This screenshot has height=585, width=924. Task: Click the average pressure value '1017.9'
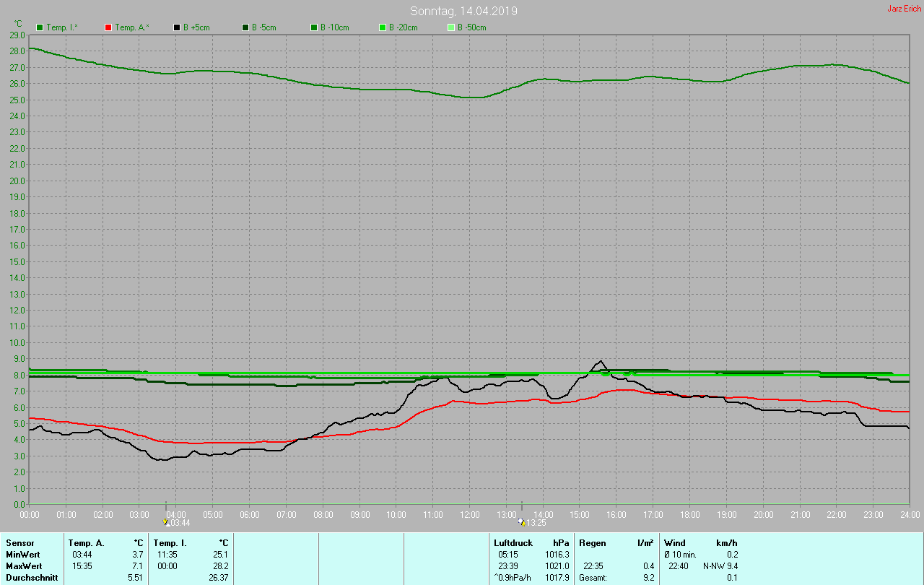coord(557,578)
